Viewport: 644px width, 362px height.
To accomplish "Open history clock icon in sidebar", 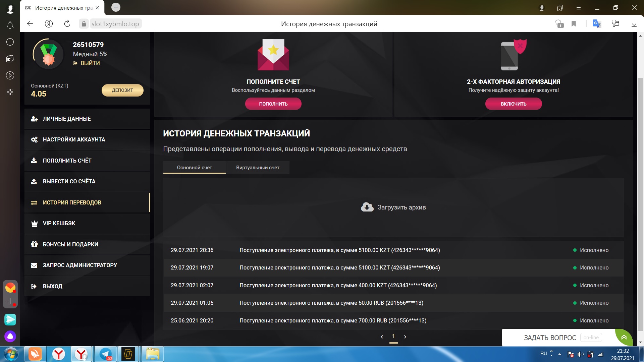I will 10,42.
